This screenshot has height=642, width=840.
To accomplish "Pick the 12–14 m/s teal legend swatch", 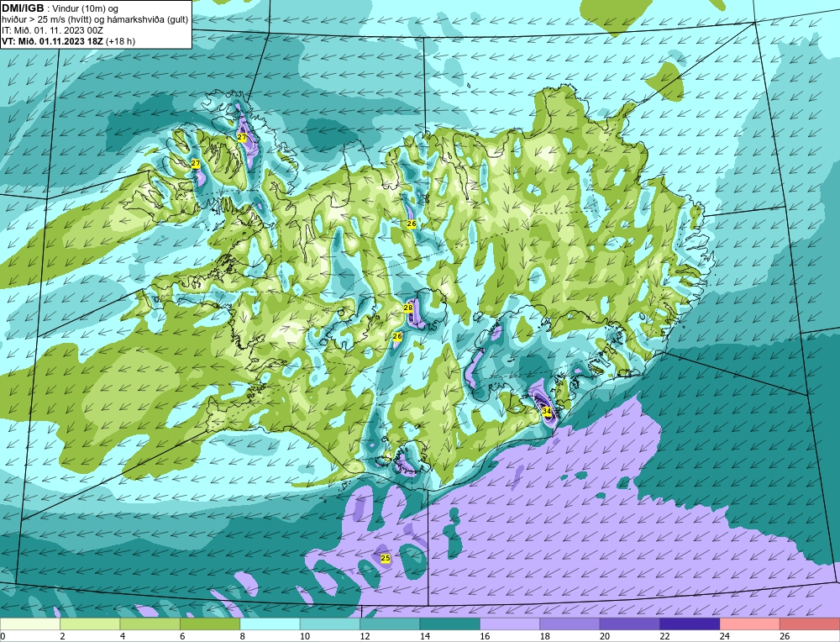I will (x=390, y=624).
